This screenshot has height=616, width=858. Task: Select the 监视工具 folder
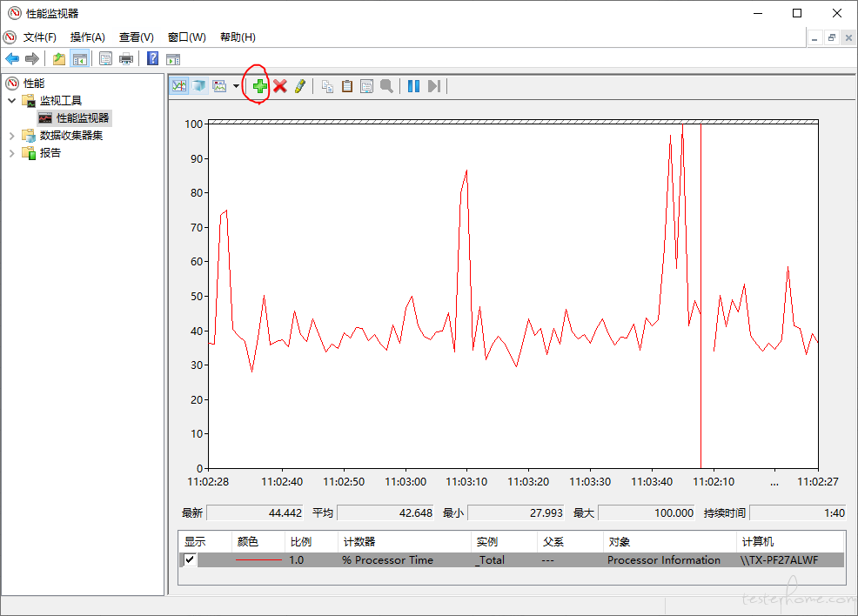pyautogui.click(x=60, y=101)
